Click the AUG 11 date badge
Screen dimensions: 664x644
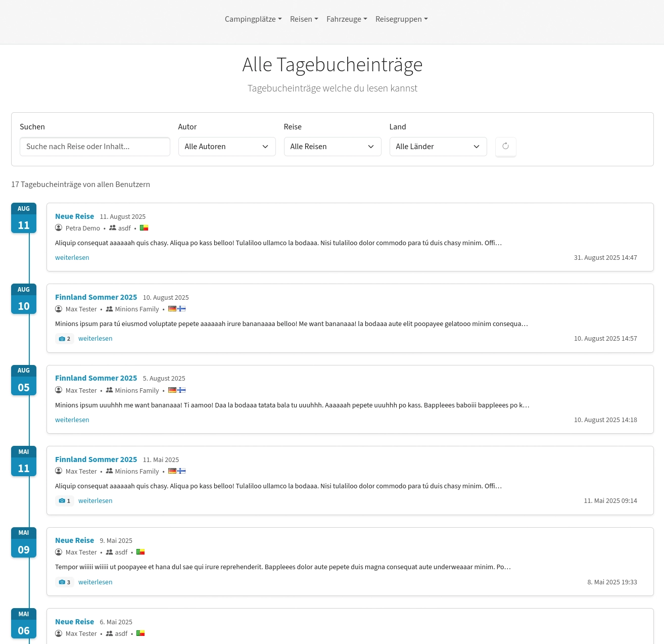pos(23,217)
